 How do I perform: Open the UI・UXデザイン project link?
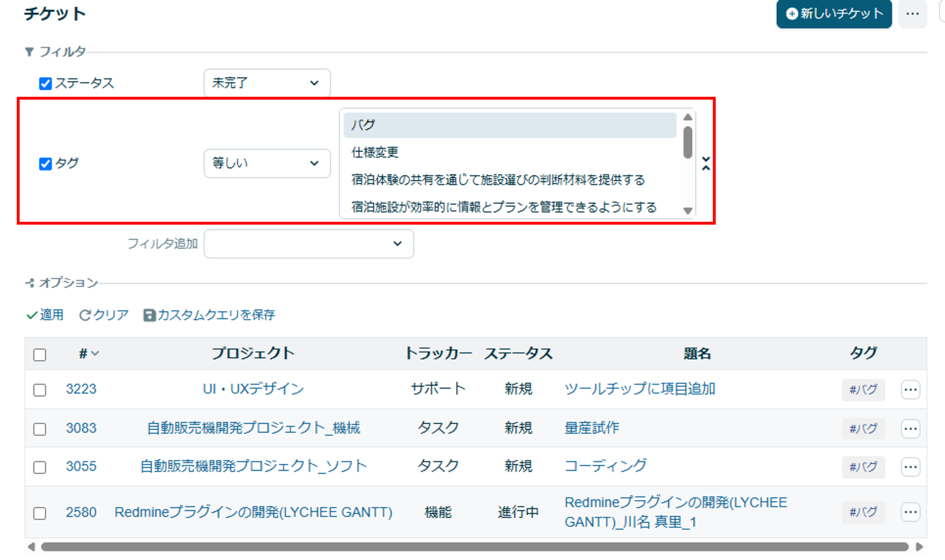253,389
